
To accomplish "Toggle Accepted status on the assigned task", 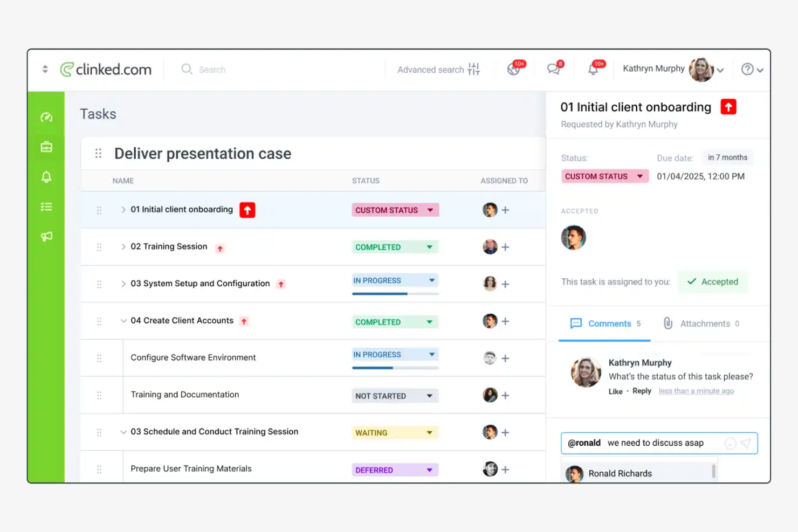I will click(713, 282).
